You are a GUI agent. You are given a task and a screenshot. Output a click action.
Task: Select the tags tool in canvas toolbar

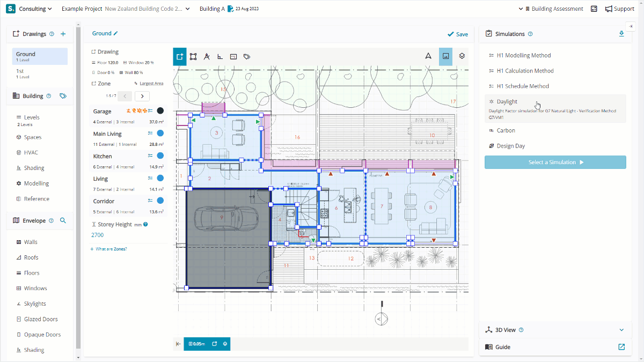click(247, 56)
